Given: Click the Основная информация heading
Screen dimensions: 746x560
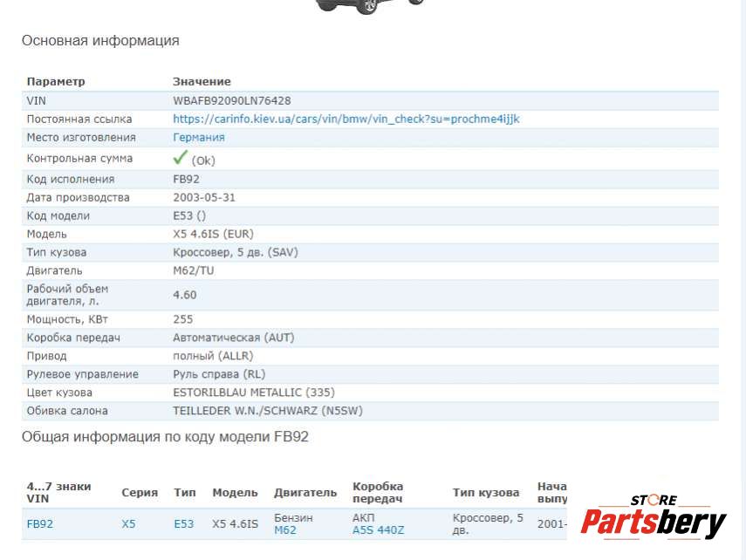Looking at the screenshot, I should (x=100, y=40).
